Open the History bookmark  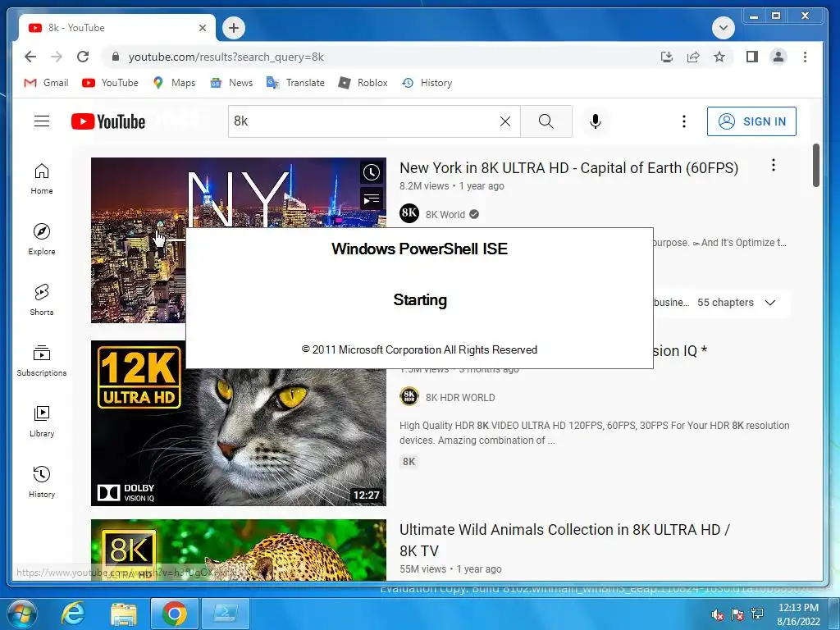point(427,83)
